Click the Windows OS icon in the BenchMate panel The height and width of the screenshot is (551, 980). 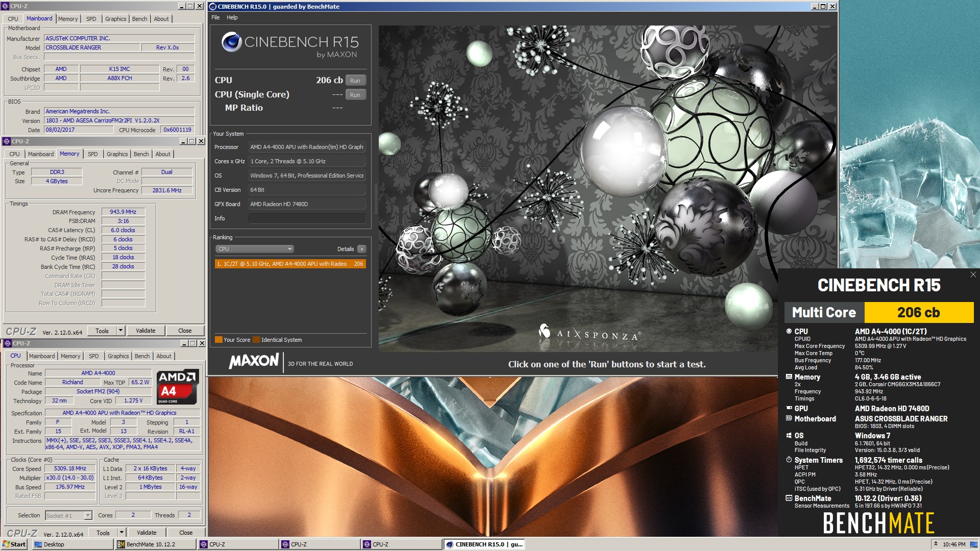[x=789, y=436]
